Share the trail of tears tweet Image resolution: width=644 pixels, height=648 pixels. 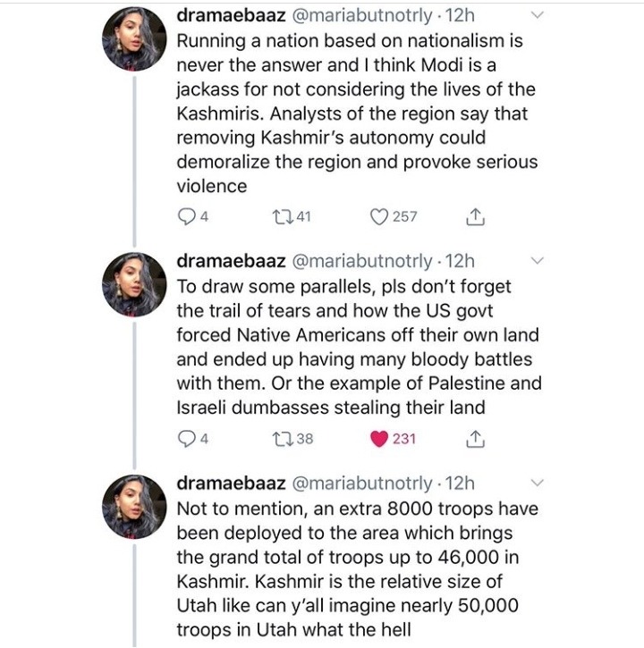[476, 439]
